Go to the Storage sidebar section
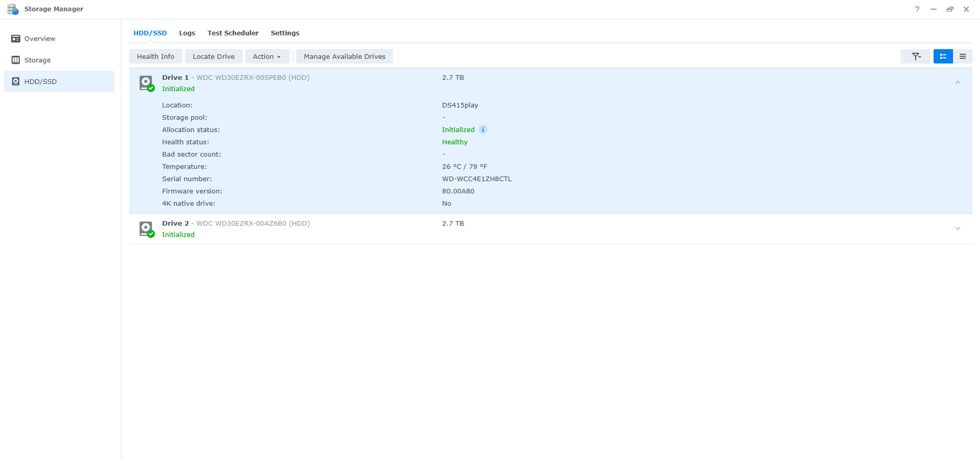The height and width of the screenshot is (459, 980). pyautogui.click(x=59, y=60)
